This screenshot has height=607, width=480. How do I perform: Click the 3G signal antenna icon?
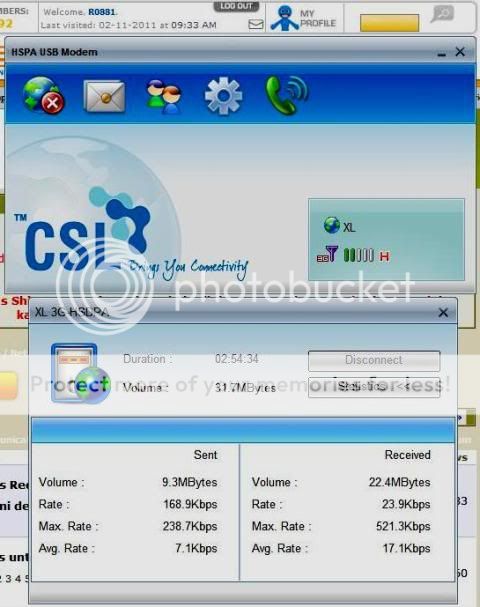tap(327, 254)
